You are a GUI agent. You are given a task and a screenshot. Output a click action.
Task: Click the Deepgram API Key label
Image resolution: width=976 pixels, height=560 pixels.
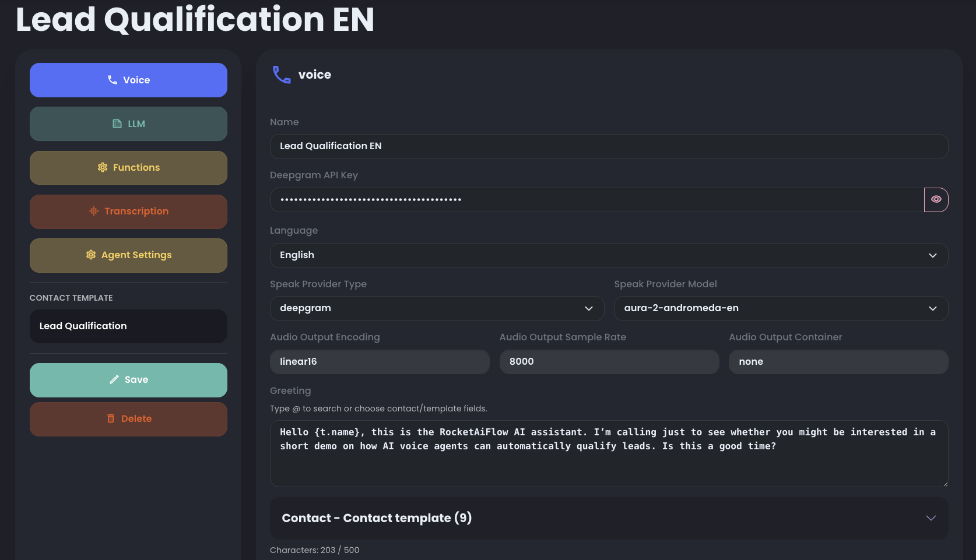314,175
